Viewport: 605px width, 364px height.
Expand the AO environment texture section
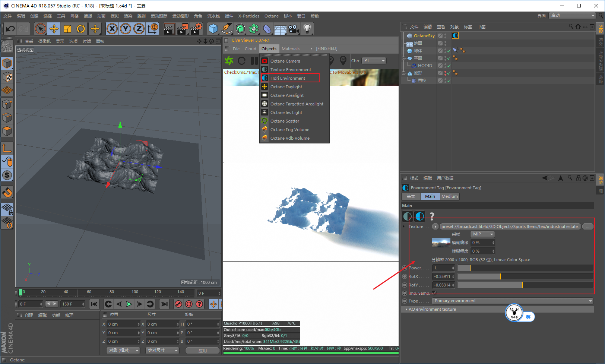tap(497, 309)
